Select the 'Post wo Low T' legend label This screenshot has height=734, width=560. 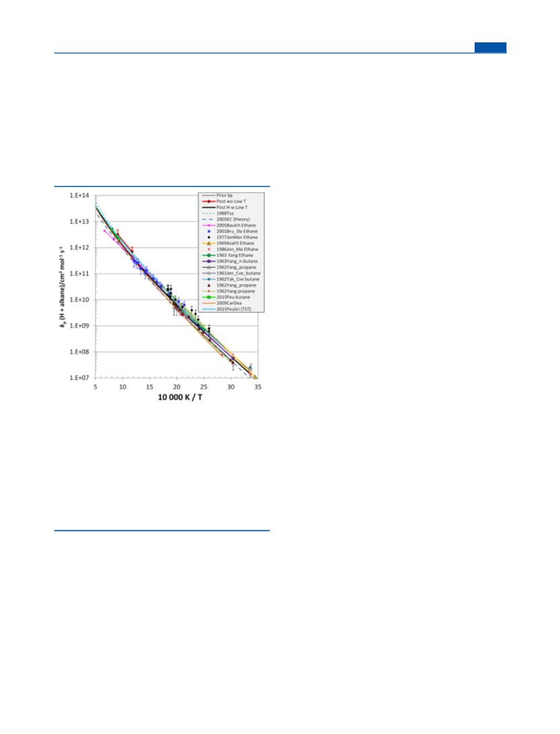click(231, 201)
